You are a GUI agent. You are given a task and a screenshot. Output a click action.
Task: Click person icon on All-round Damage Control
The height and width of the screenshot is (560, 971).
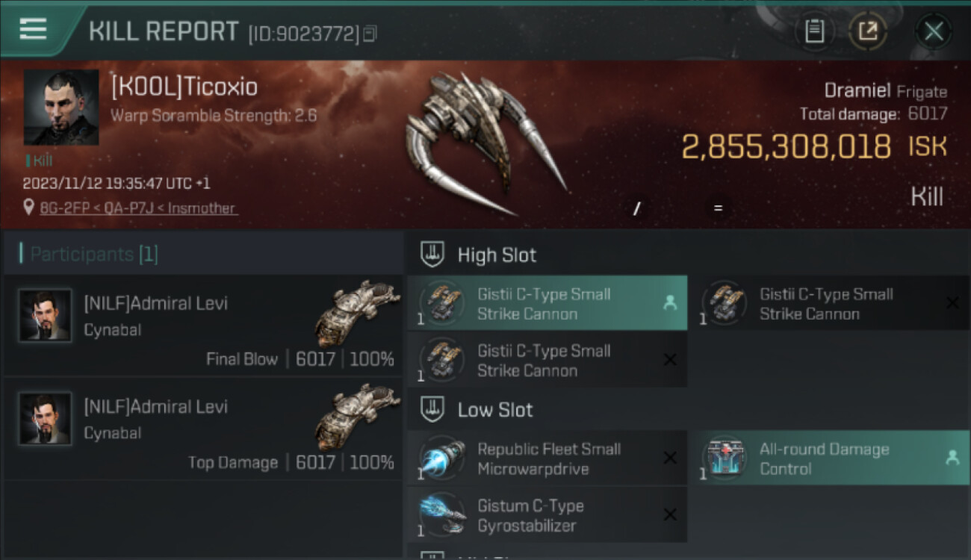click(x=952, y=458)
